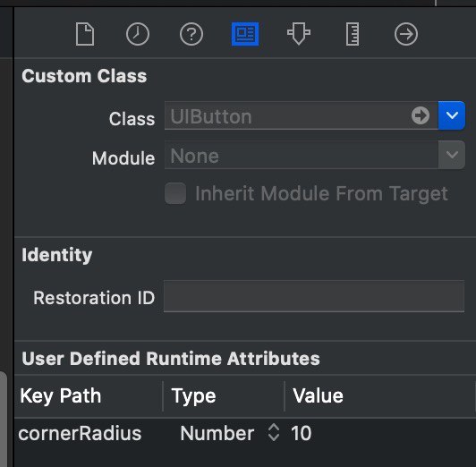Switch to the Attributes inspector
This screenshot has height=467, width=476.
click(x=299, y=34)
